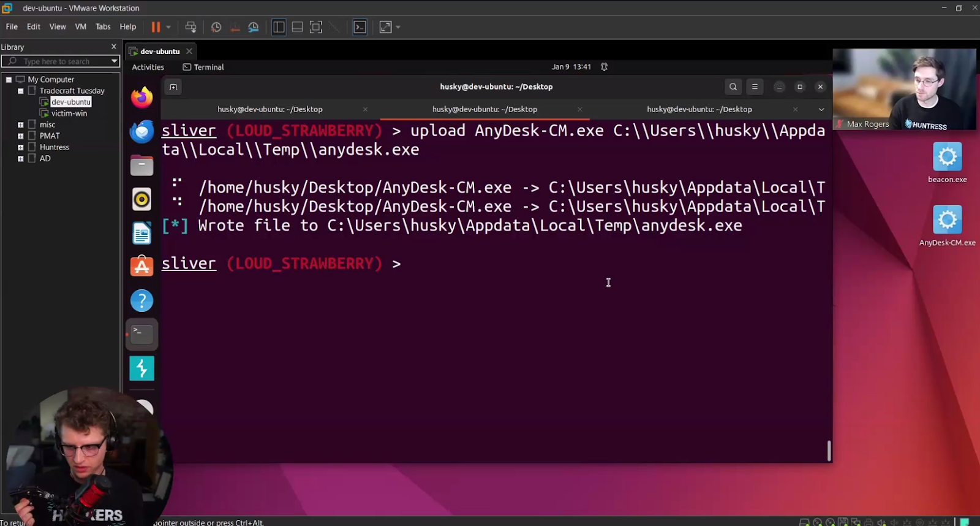Close the third terminal tab

795,109
